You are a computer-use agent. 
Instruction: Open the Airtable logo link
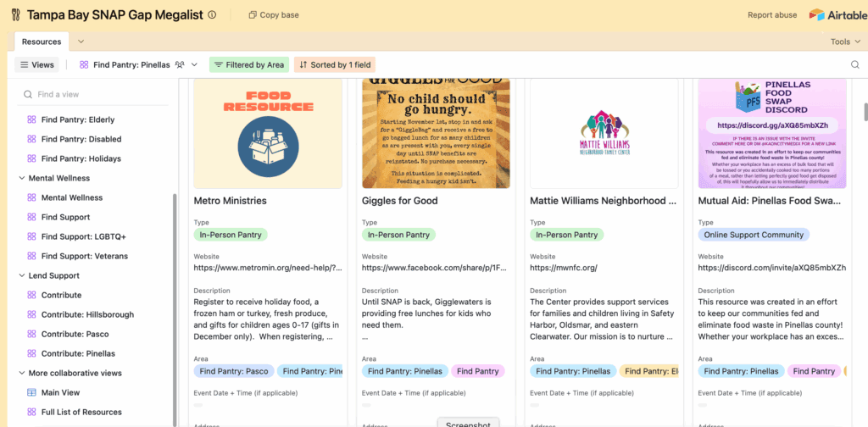tap(837, 15)
